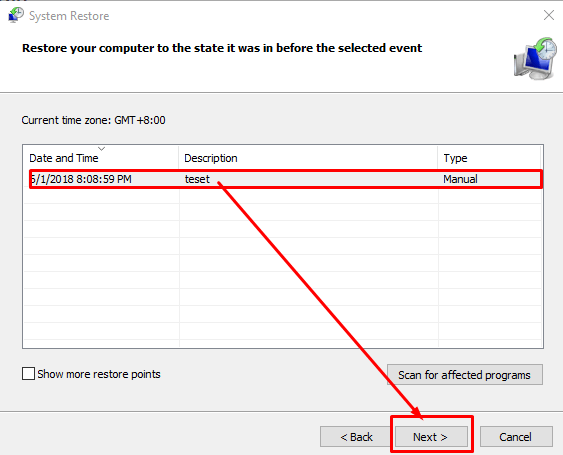This screenshot has width=563, height=455.
Task: Click the System Restore title text
Action: pos(69,16)
